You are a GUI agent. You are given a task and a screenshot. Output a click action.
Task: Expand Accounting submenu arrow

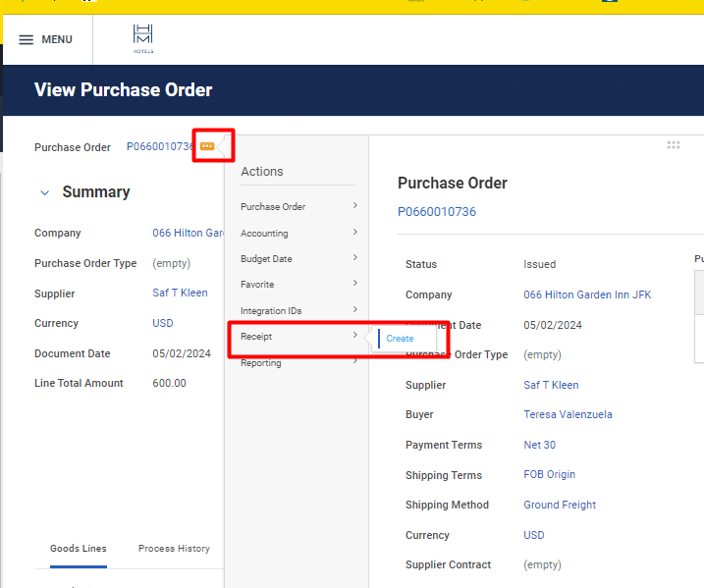pyautogui.click(x=354, y=232)
